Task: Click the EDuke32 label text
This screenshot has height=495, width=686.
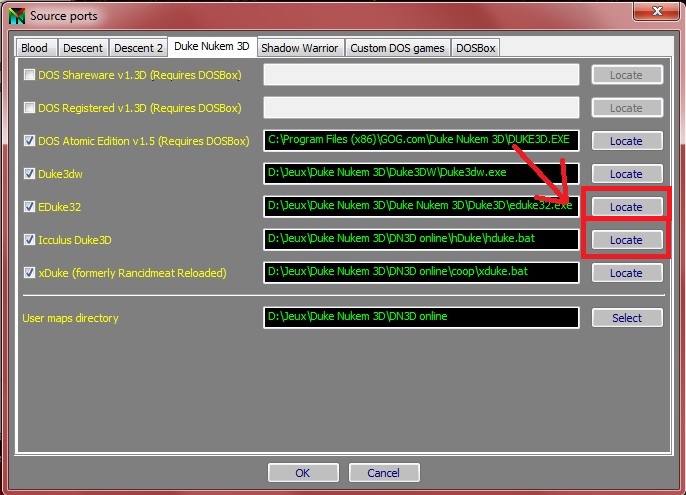Action: 60,207
